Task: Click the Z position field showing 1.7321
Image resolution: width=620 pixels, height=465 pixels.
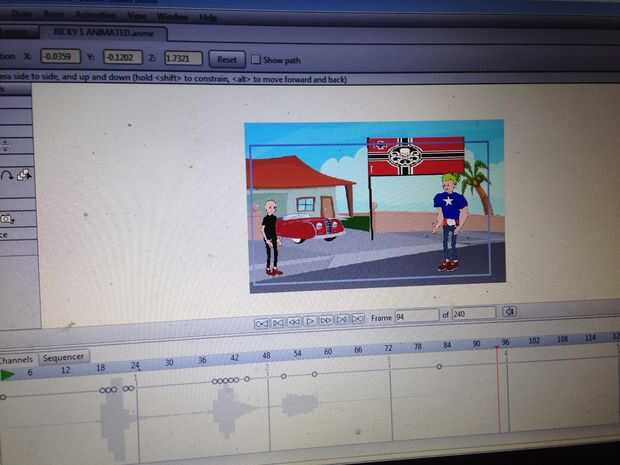Action: (x=183, y=58)
